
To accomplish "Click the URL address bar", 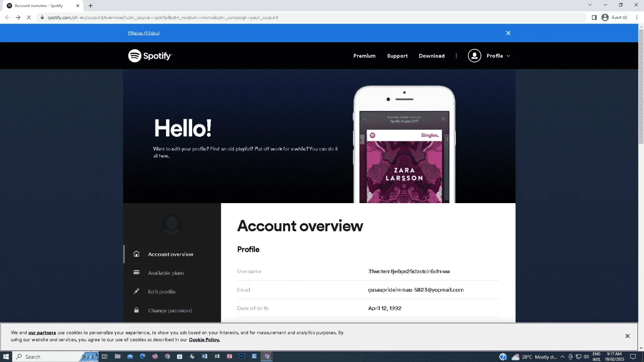I will (312, 18).
